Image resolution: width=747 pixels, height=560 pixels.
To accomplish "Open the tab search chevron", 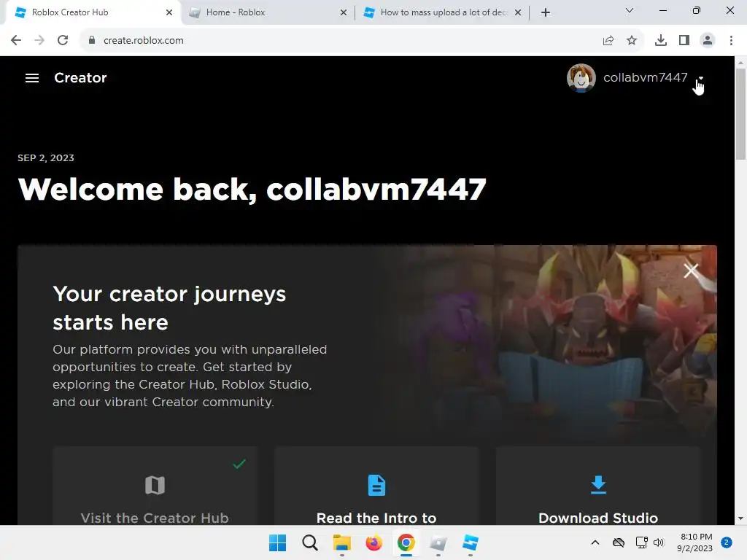I will tap(630, 10).
